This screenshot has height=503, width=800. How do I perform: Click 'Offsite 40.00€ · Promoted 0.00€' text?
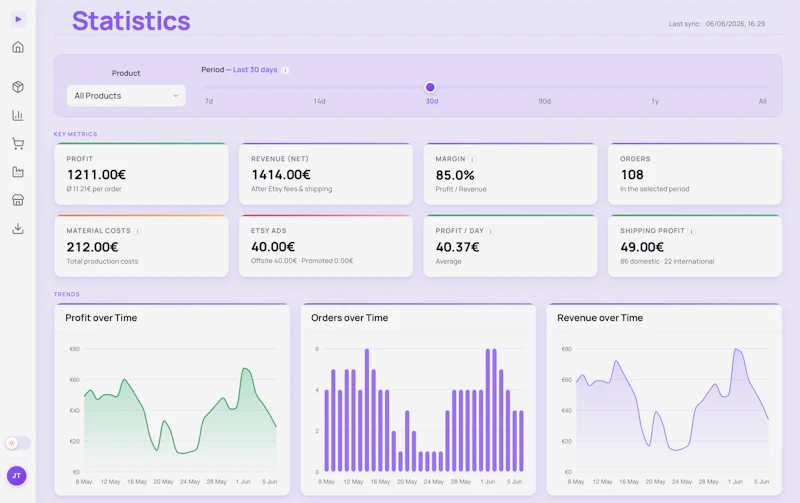tap(302, 261)
